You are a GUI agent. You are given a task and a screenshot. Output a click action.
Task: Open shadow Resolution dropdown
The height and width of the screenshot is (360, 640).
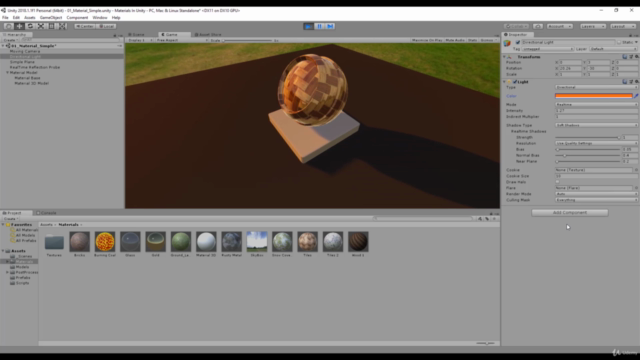(x=596, y=143)
